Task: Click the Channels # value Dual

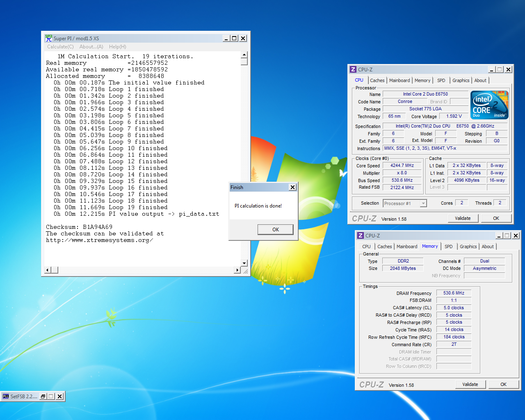Action: point(484,261)
